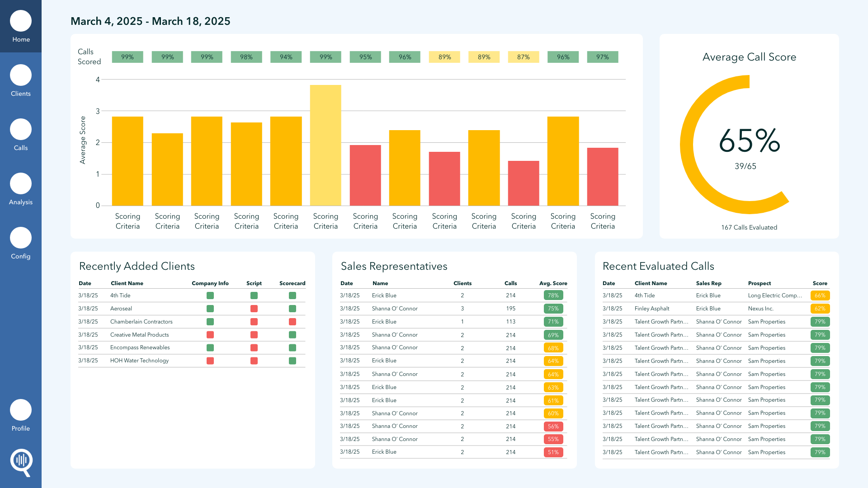Sort clients by Client Name header
868x488 pixels.
click(x=127, y=283)
